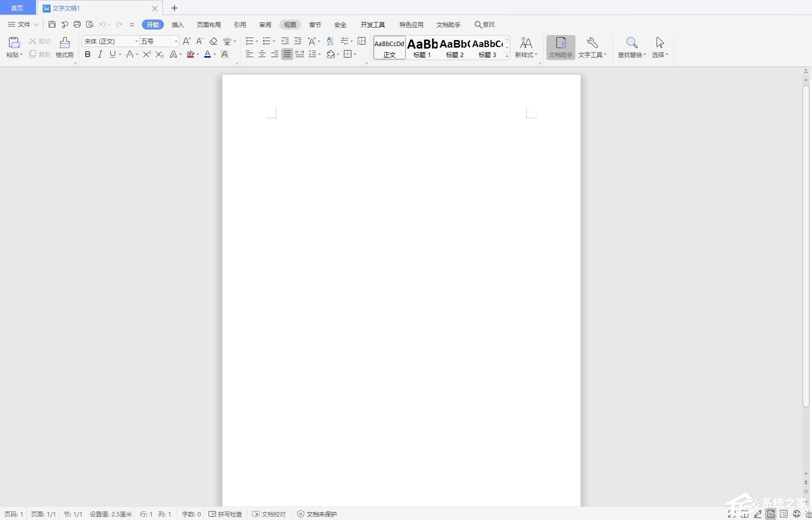Click the font color A button
The width and height of the screenshot is (812, 520).
pos(208,54)
